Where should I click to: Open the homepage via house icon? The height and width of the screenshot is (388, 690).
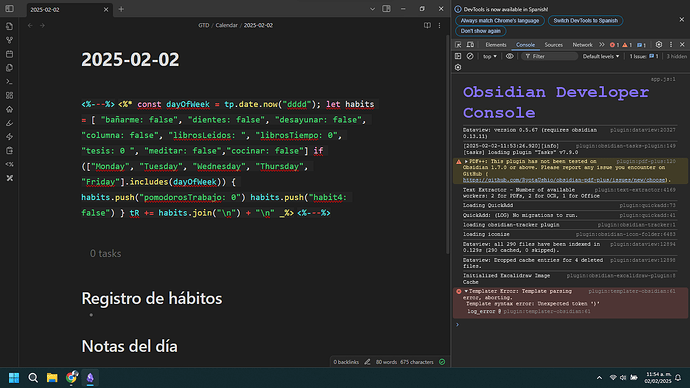click(x=9, y=109)
